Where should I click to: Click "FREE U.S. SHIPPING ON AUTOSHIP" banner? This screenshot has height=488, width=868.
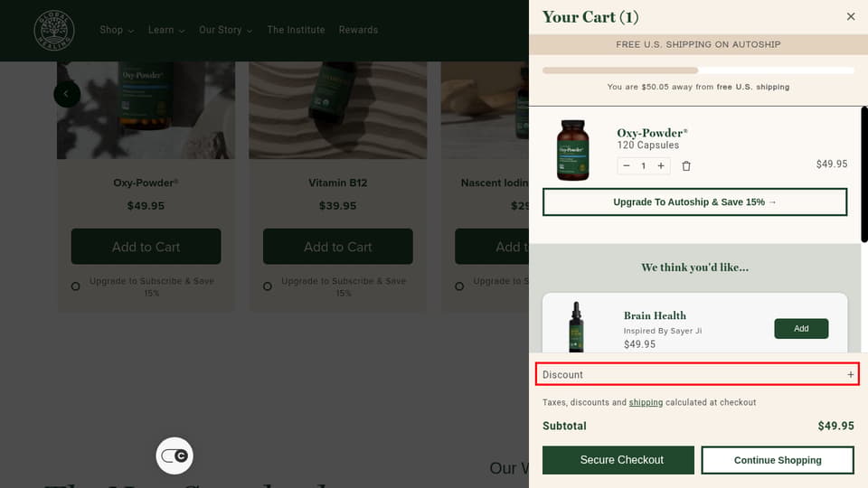698,44
